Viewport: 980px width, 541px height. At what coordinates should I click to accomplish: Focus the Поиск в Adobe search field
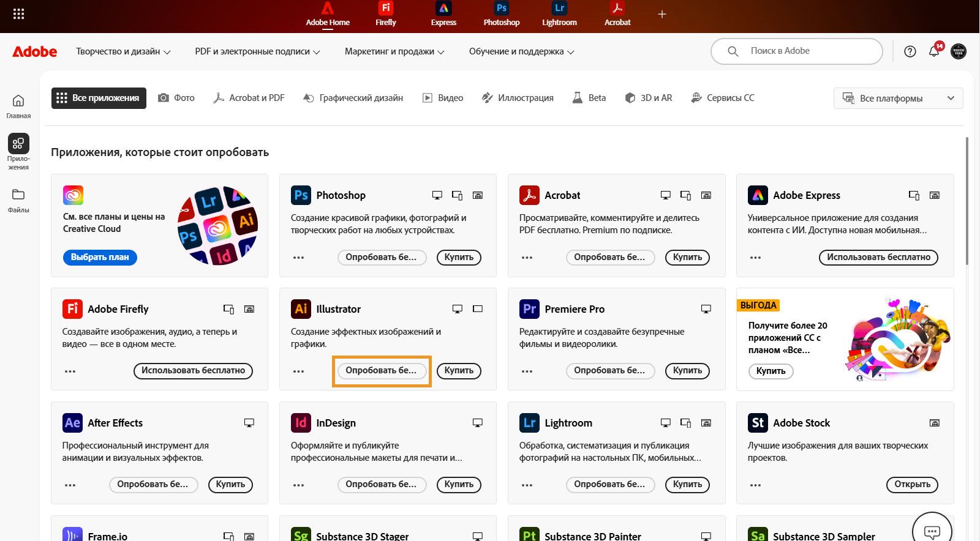pyautogui.click(x=796, y=51)
